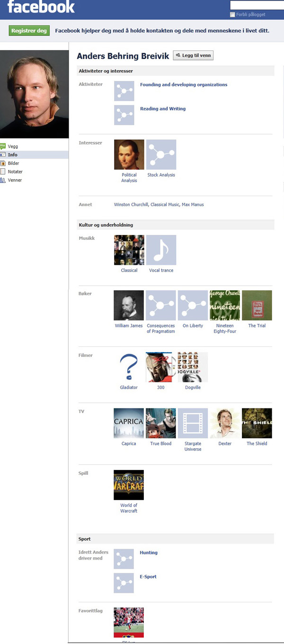This screenshot has height=644, width=284.
Task: Open the Vocal trance text link
Action: coord(161,270)
